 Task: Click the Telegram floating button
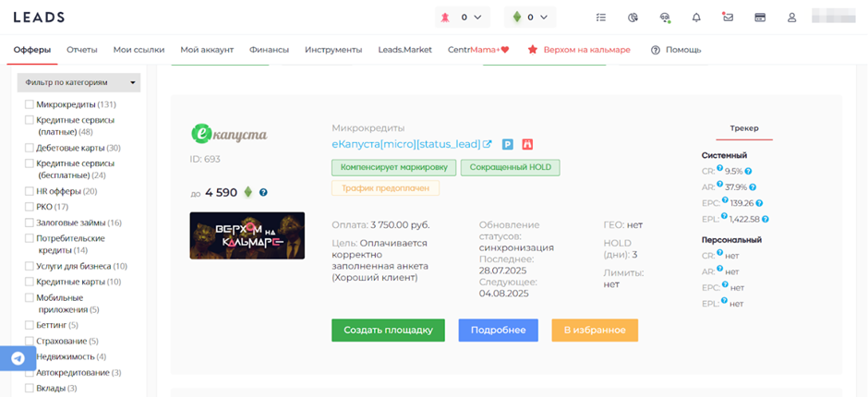(x=18, y=358)
